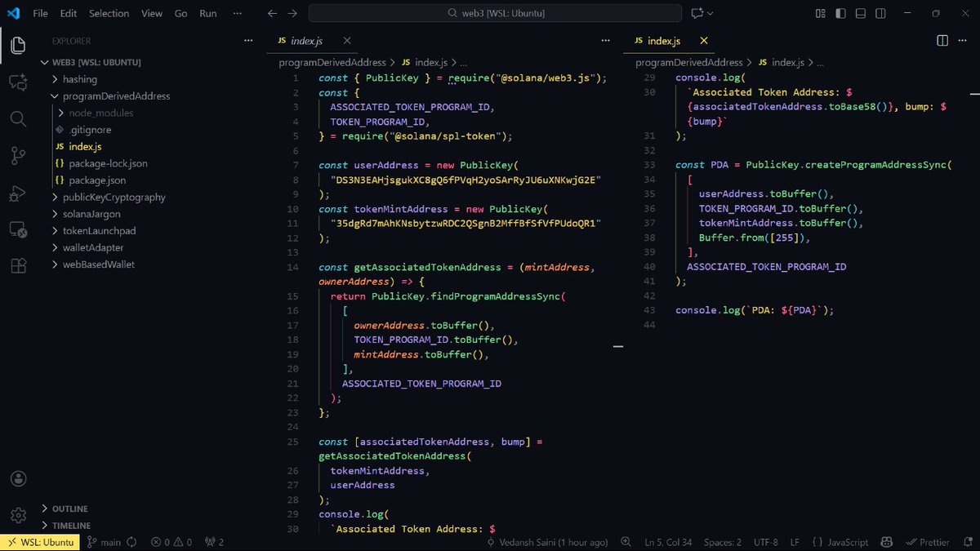
Task: Expand the Outline section
Action: coord(69,508)
